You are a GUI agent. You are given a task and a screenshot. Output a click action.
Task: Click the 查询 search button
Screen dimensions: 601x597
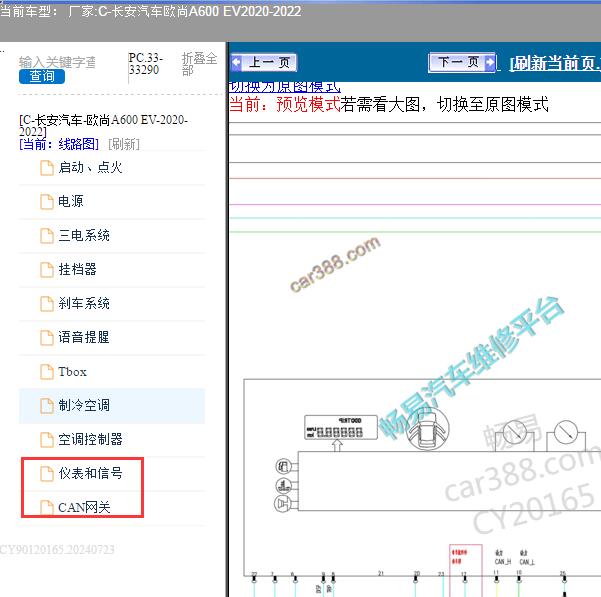click(42, 76)
